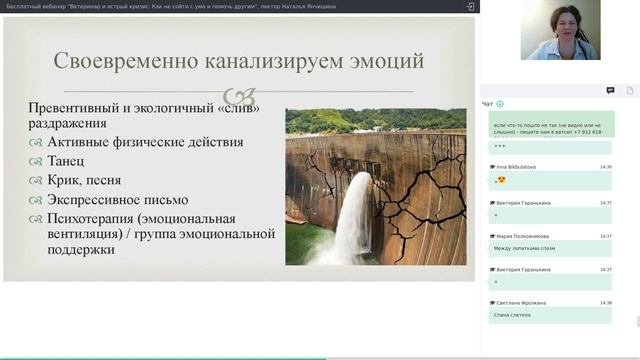Click the bullet "Экспрессивное письмо"
Screen dimensions: 640x360
(118, 200)
